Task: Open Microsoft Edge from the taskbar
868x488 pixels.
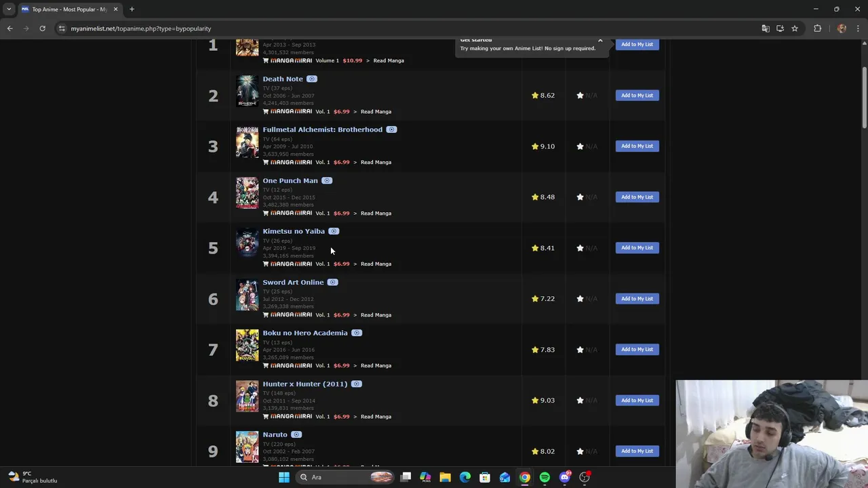Action: tap(465, 477)
